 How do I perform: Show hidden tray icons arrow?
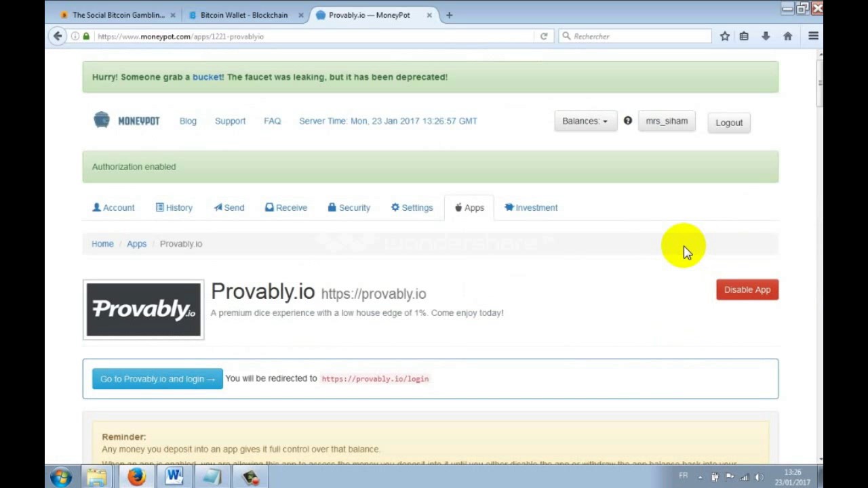coord(701,477)
